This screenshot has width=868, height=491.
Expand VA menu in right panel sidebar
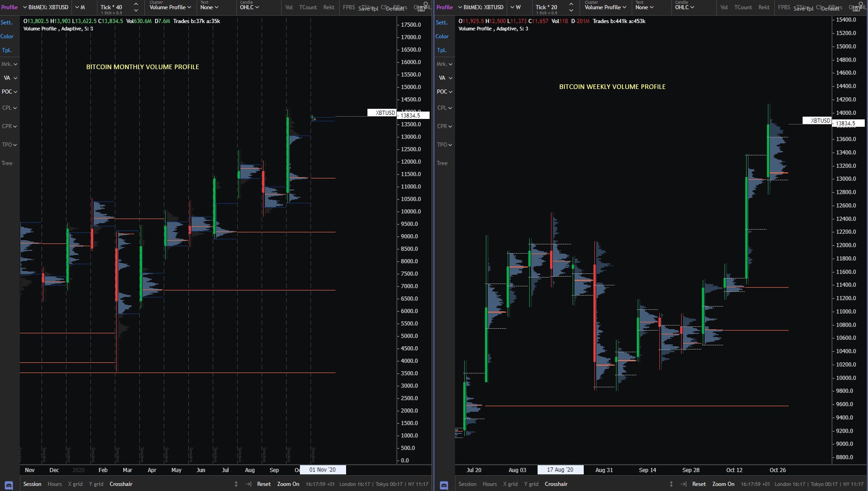click(x=445, y=78)
